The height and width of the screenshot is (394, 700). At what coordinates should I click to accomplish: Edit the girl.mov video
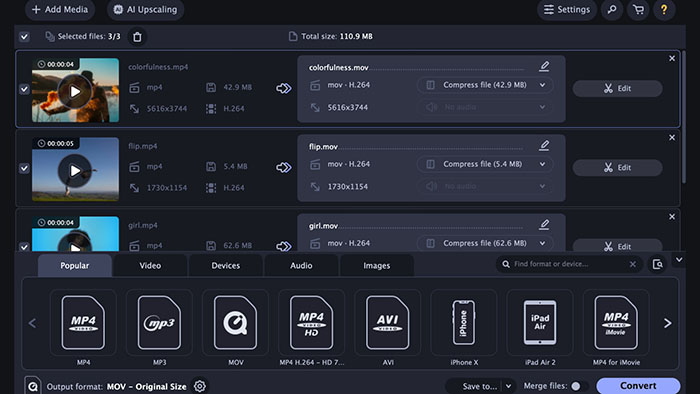click(x=617, y=245)
